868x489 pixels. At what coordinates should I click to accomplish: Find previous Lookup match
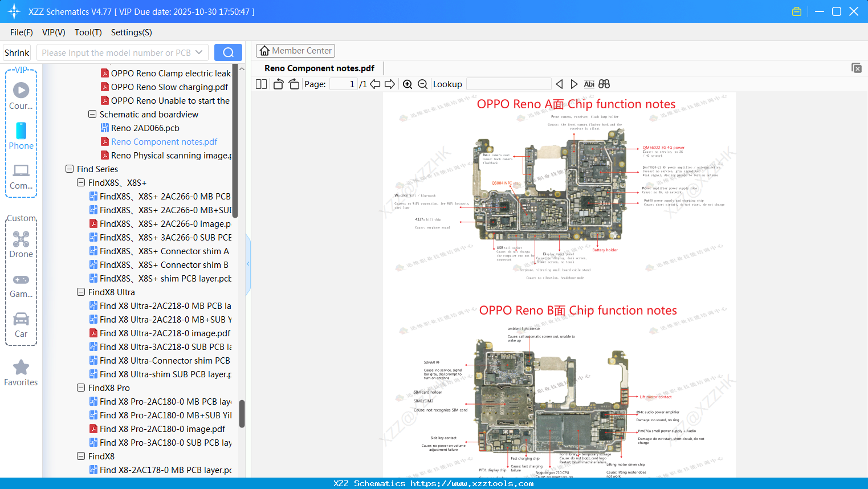click(559, 84)
